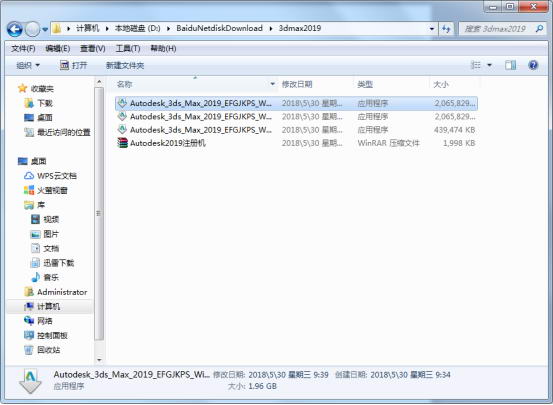Click the 新建文件夹 button
This screenshot has width=553, height=405.
pos(125,65)
